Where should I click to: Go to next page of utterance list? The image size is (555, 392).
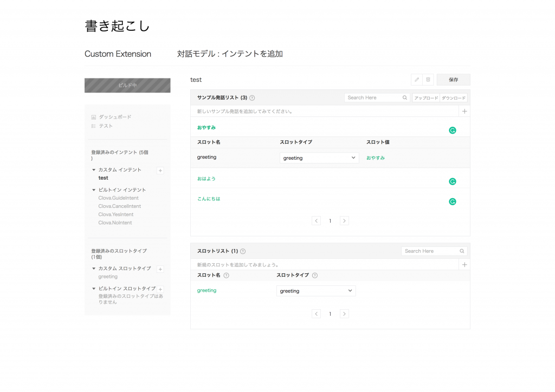pos(344,221)
